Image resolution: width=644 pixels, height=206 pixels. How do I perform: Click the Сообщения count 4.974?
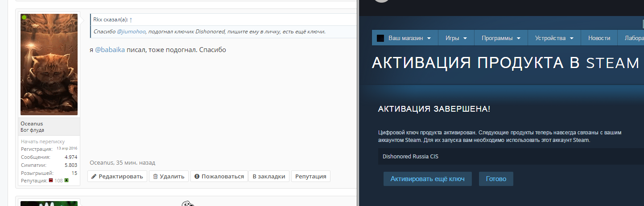coord(71,157)
